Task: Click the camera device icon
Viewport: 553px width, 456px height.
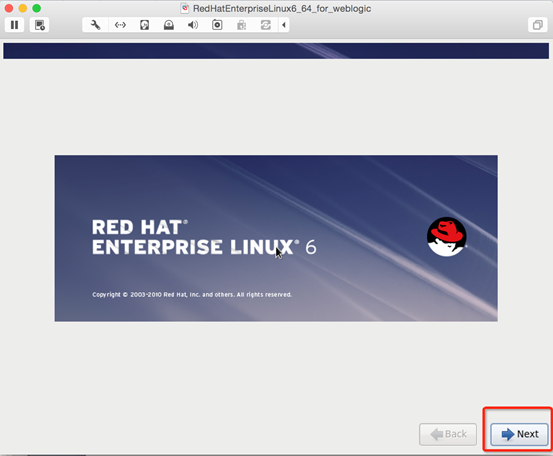Action: (x=217, y=25)
